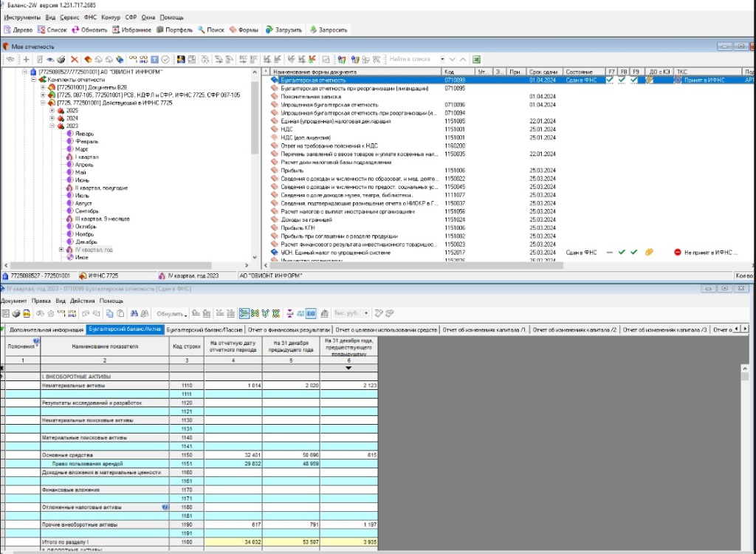This screenshot has height=554, width=756.
Task: Click the red stop icon in УСН row
Action: pyautogui.click(x=678, y=253)
